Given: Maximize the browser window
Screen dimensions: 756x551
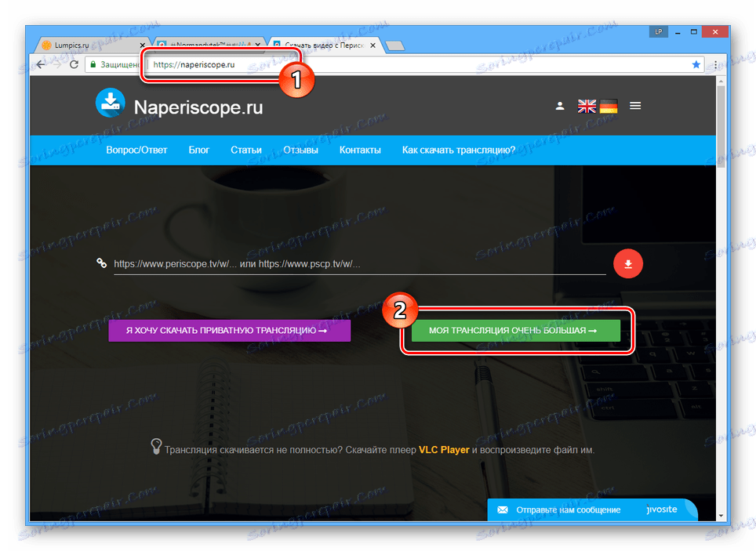Looking at the screenshot, I should point(694,32).
